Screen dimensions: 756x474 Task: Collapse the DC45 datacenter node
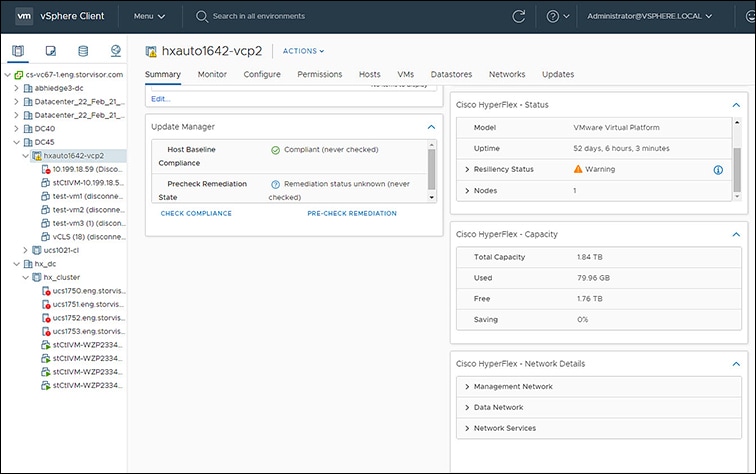[x=16, y=142]
